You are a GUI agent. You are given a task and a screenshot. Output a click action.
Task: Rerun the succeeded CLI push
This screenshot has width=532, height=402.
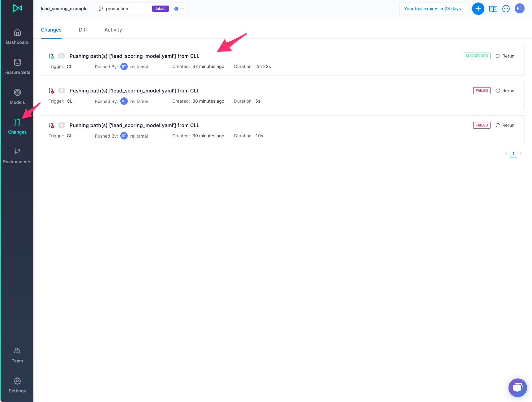pyautogui.click(x=505, y=56)
